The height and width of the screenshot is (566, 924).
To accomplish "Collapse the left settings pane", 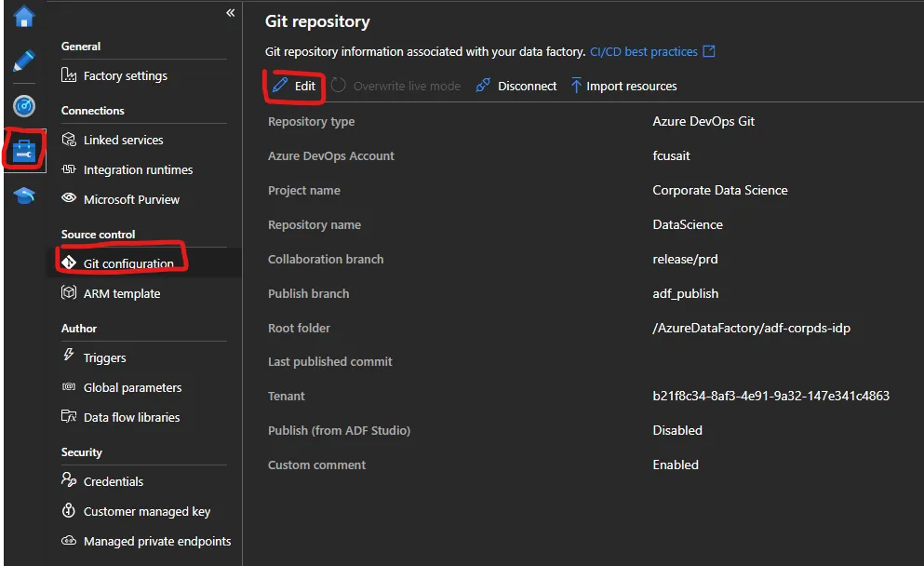I will click(231, 13).
